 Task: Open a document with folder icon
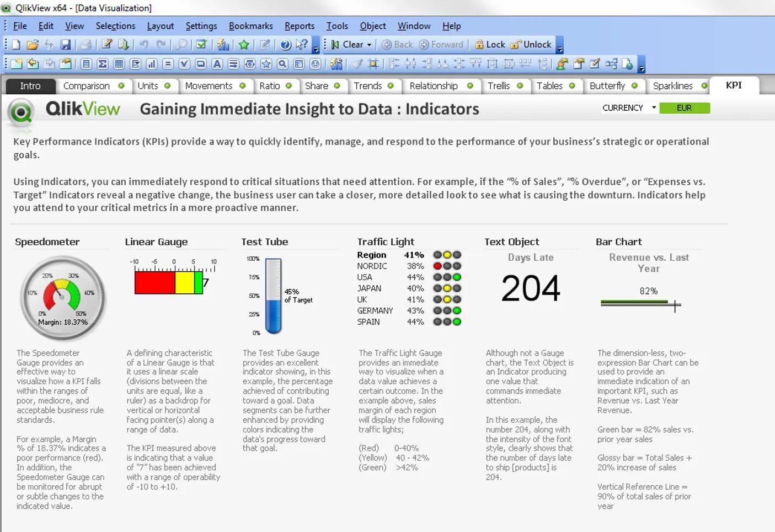coord(33,45)
